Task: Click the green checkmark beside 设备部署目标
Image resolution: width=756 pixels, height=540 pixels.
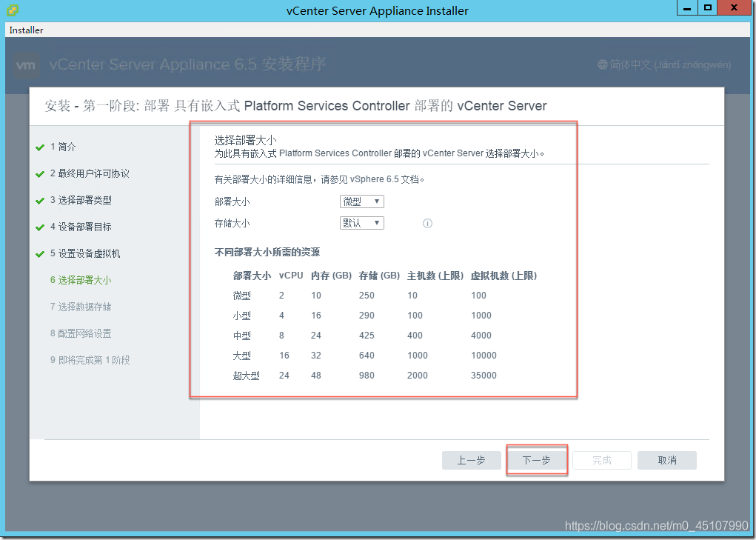Action: [40, 227]
